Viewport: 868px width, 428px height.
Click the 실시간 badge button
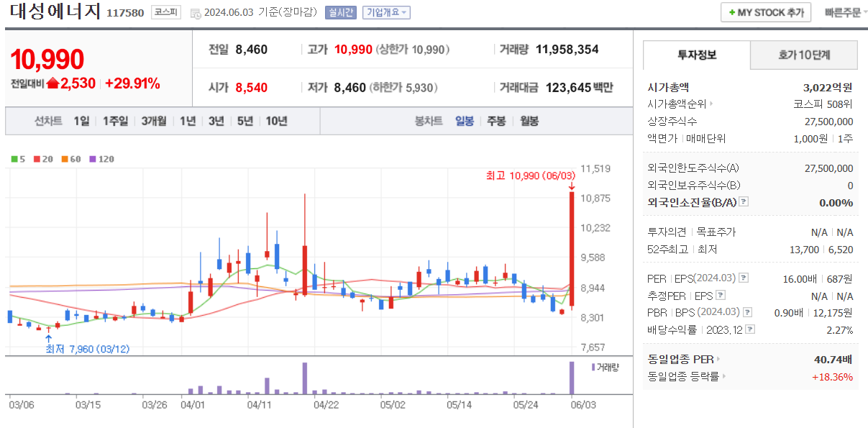(340, 12)
